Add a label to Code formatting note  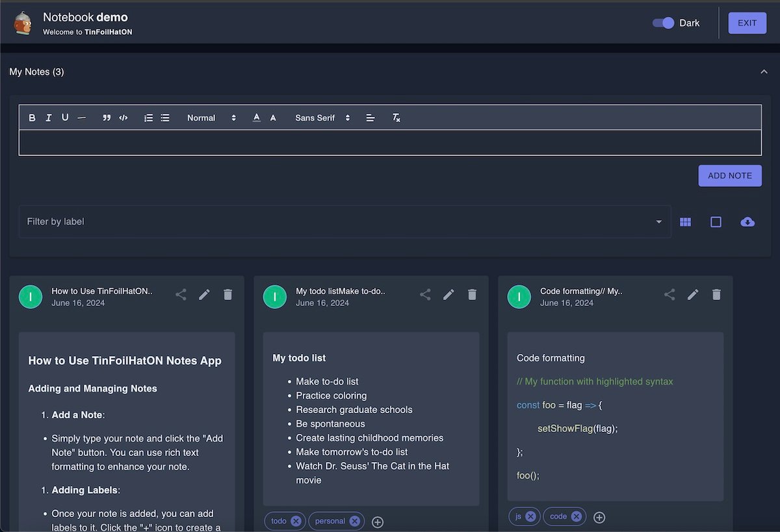(599, 518)
